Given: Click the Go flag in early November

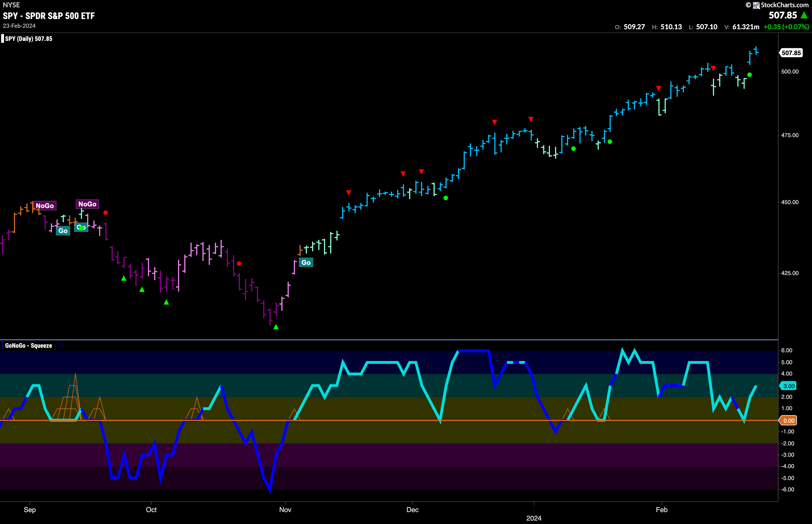Looking at the screenshot, I should click(306, 262).
